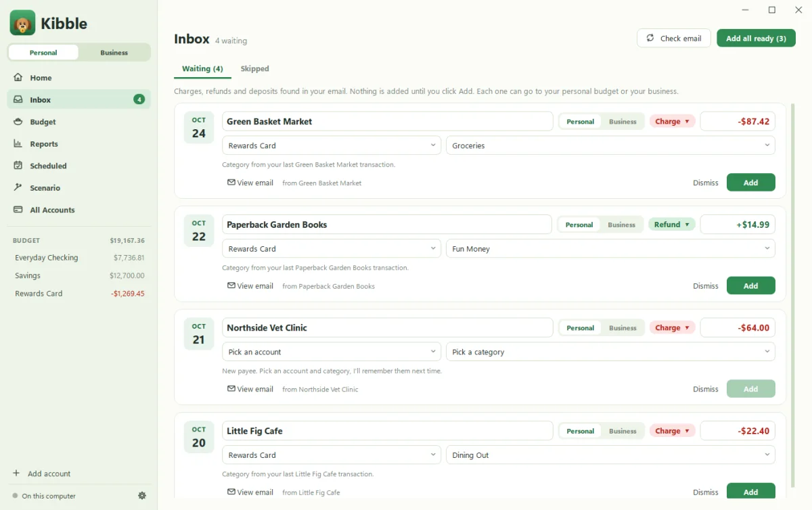Click envelope icon for Northside Vet Clinic email
The image size is (812, 510).
[231, 389]
